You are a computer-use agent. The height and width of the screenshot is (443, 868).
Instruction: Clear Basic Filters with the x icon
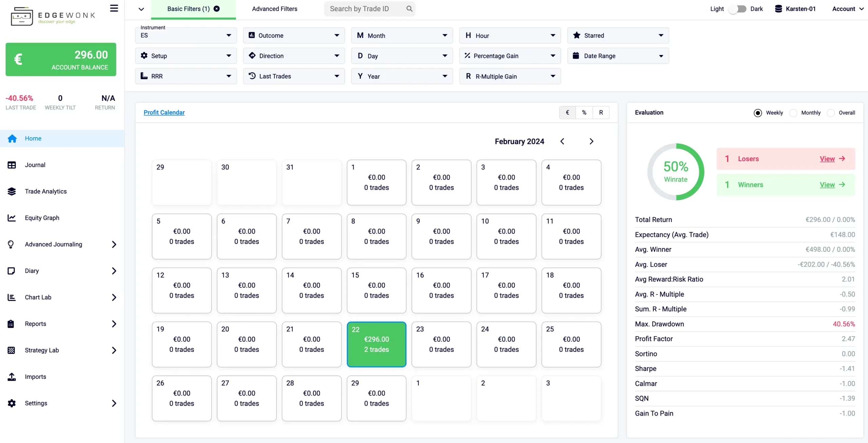coord(217,9)
